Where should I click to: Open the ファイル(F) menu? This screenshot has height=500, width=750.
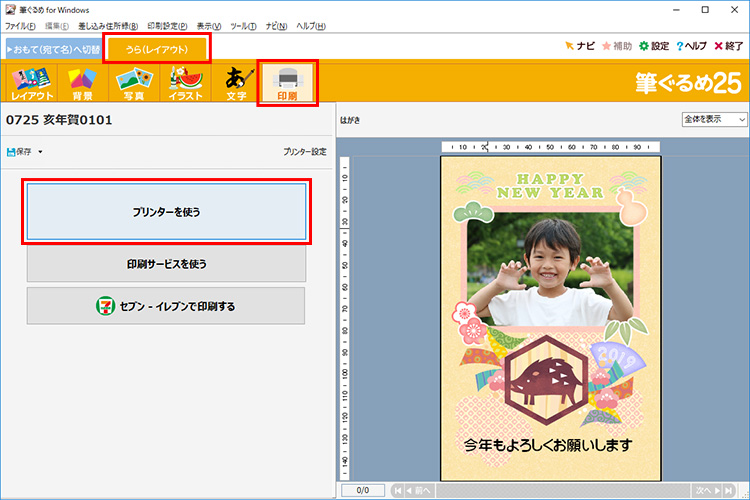click(x=20, y=25)
